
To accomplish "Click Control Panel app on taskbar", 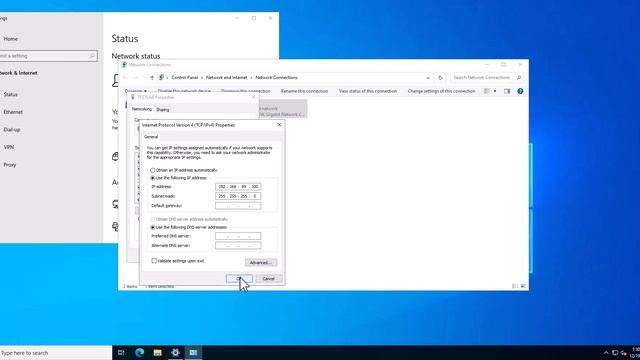I will coord(193,353).
